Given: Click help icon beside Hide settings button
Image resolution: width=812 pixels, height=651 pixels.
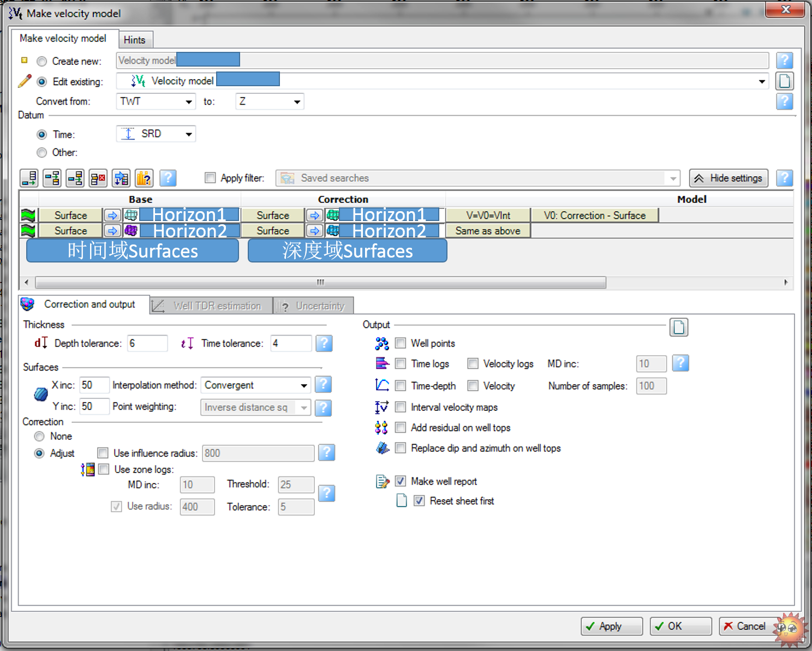Looking at the screenshot, I should 784,177.
